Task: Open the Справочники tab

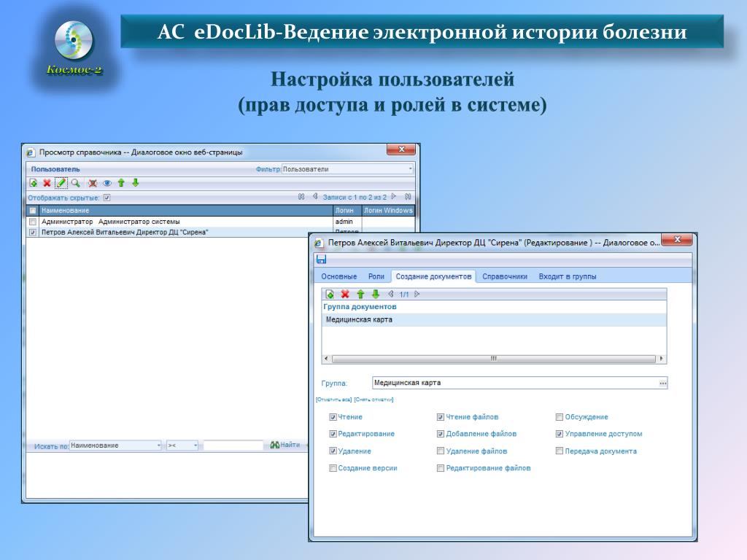Action: (x=505, y=276)
